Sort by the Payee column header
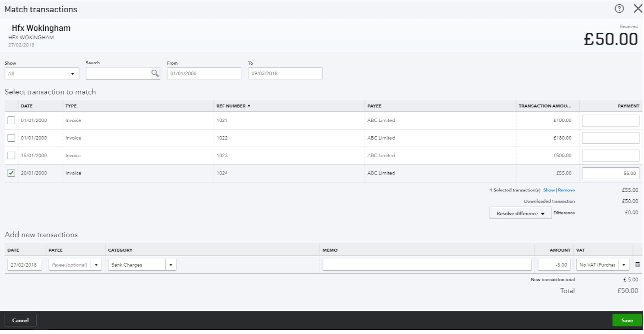The width and height of the screenshot is (644, 334). click(x=374, y=106)
